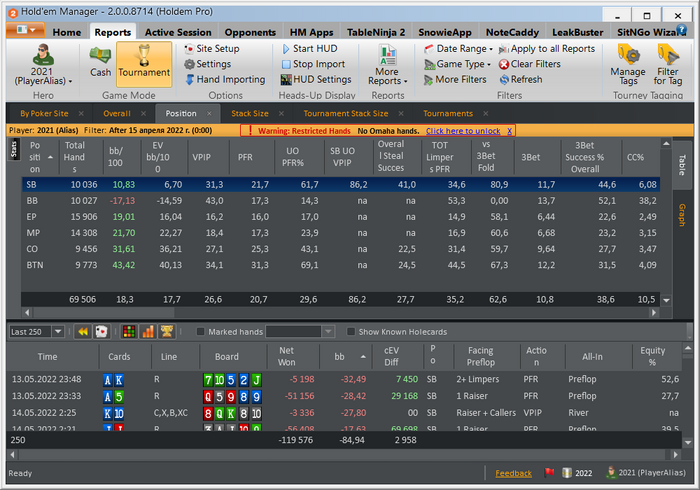Expand the Stats side panel

coord(14,149)
